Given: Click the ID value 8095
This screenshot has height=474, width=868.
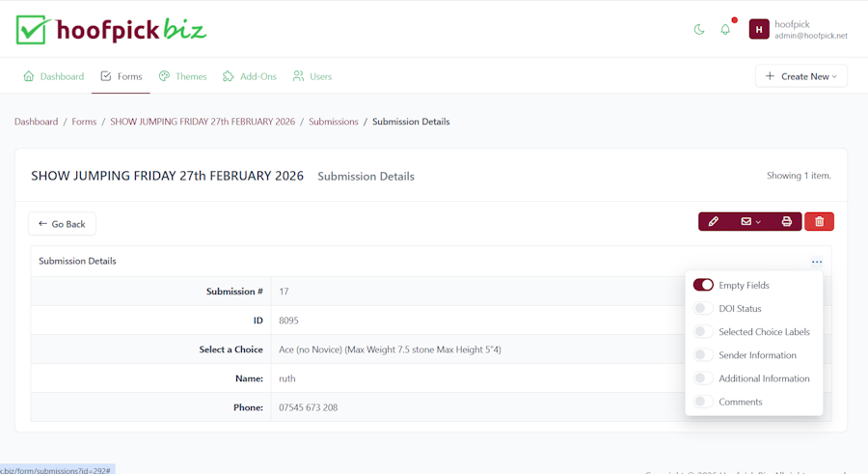Looking at the screenshot, I should (x=288, y=321).
